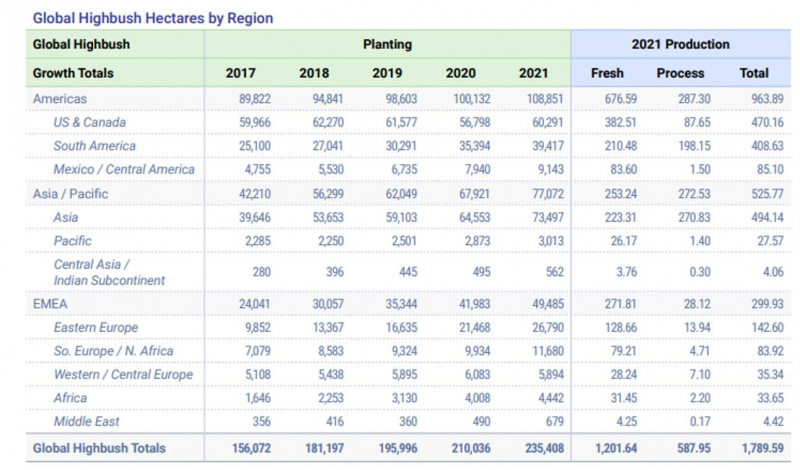
Task: Select the 'Asia / Pacific' row label
Action: (x=70, y=194)
